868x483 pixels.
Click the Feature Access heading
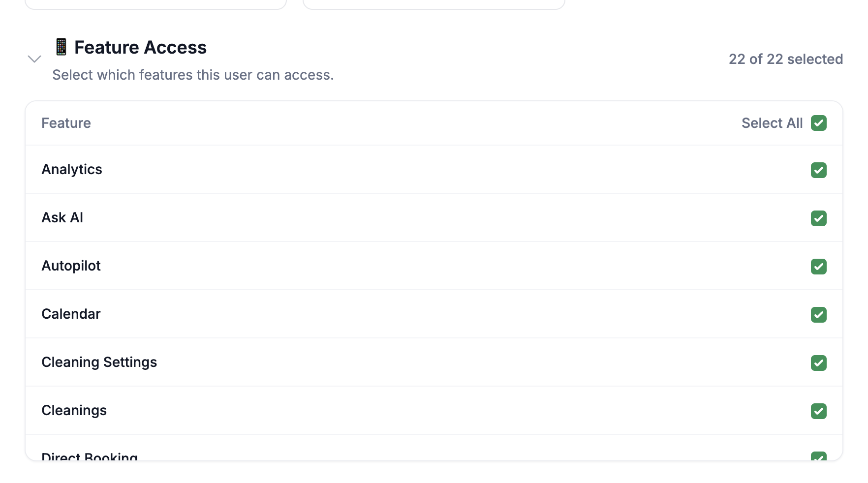click(x=140, y=48)
